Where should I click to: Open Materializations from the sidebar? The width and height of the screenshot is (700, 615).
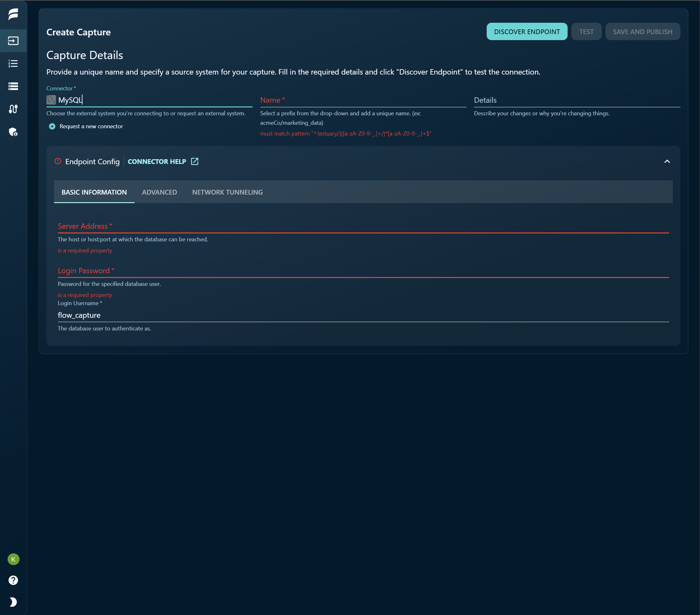point(13,86)
